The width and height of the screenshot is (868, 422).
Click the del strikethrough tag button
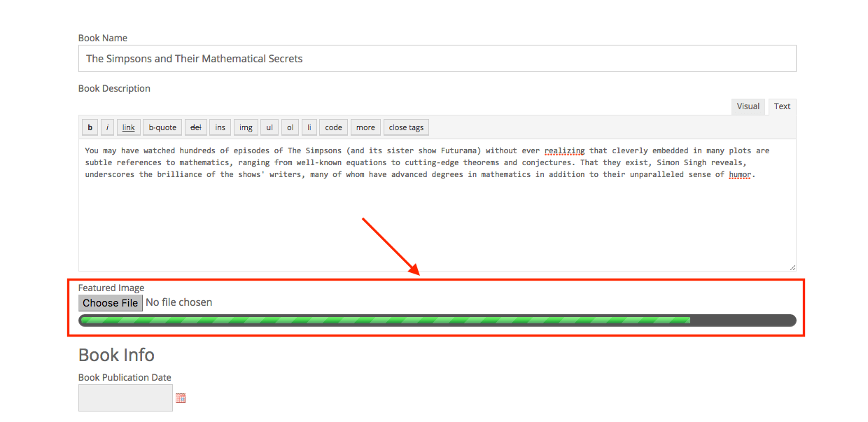196,127
